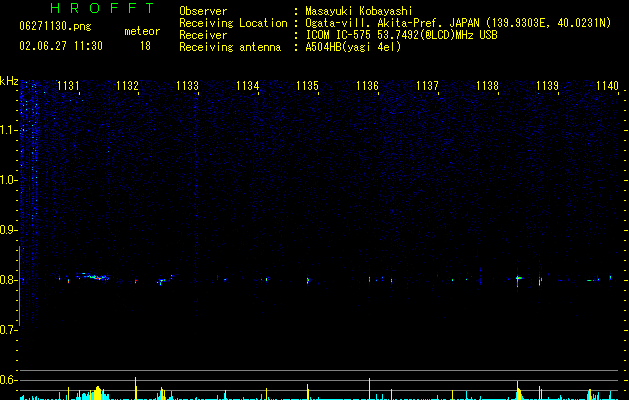
Task: Click the 0.9 kHz axis label
Action: [7, 229]
